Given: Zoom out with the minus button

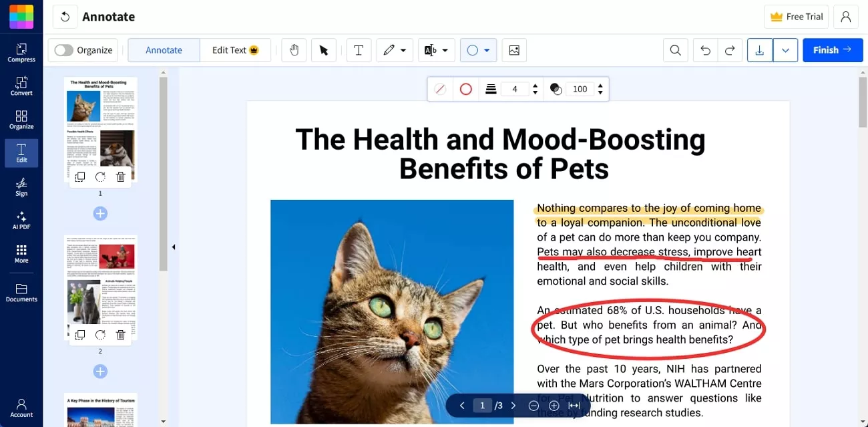Looking at the screenshot, I should pos(533,406).
